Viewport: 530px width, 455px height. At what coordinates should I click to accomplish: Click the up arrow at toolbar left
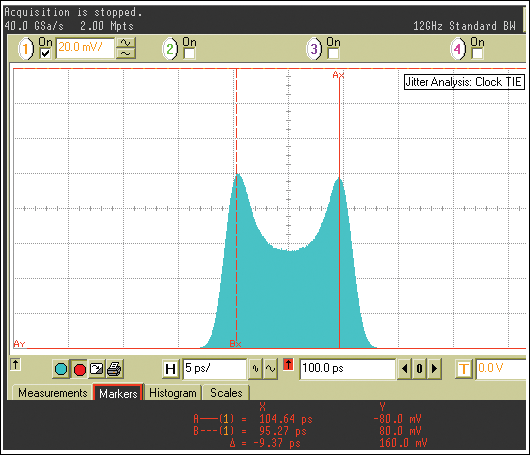tap(15, 364)
